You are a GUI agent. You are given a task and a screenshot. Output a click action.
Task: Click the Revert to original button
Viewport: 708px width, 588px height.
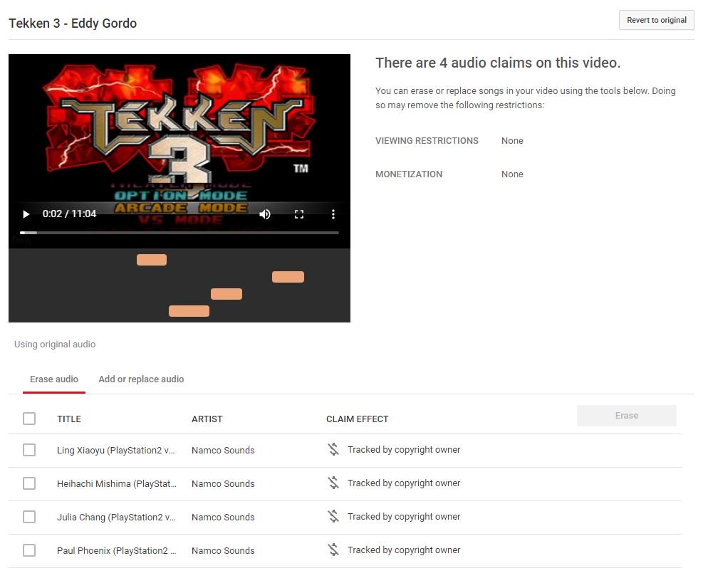coord(656,21)
